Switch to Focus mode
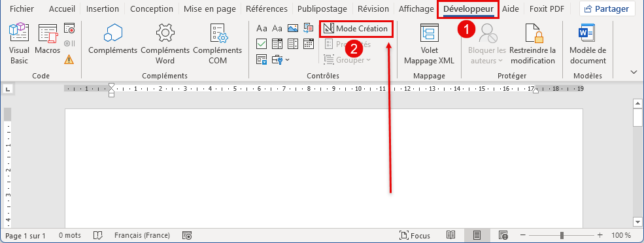Viewport: 644px width, 243px height. (x=415, y=236)
